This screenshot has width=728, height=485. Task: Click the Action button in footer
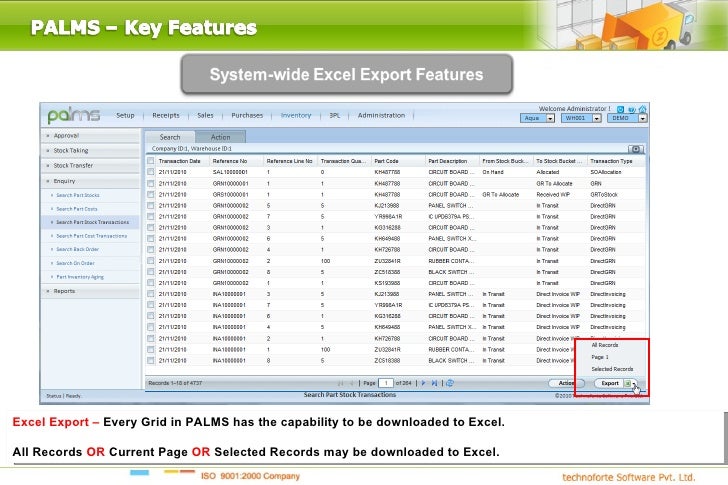pyautogui.click(x=566, y=383)
